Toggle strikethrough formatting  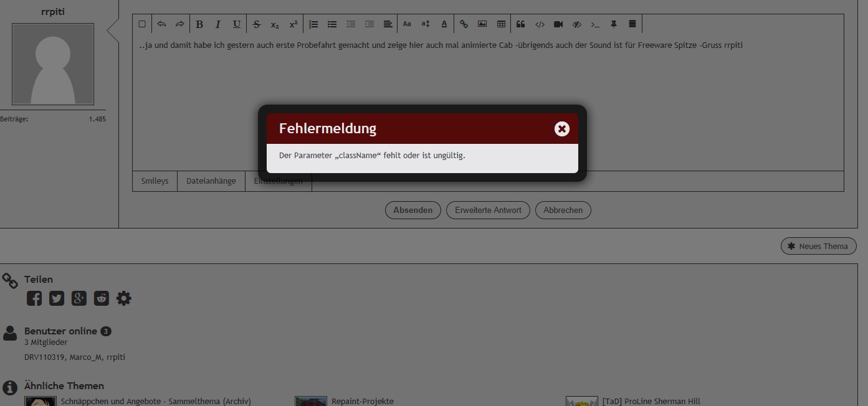tap(257, 24)
